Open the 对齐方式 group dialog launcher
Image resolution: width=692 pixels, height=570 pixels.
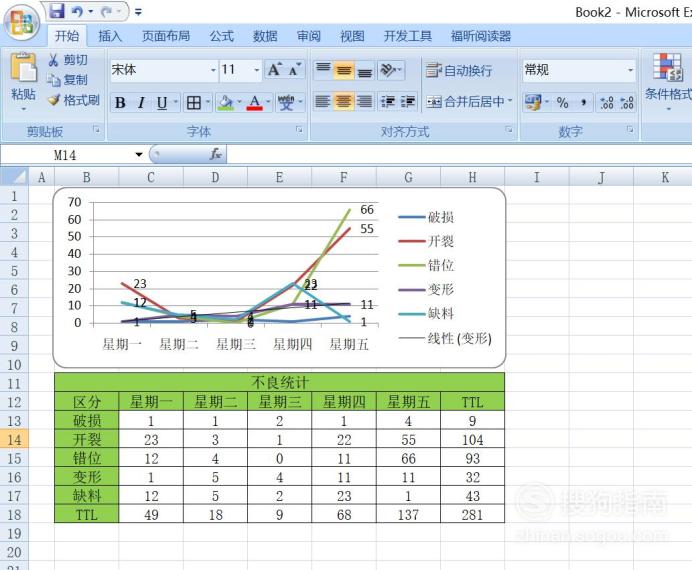tap(509, 129)
